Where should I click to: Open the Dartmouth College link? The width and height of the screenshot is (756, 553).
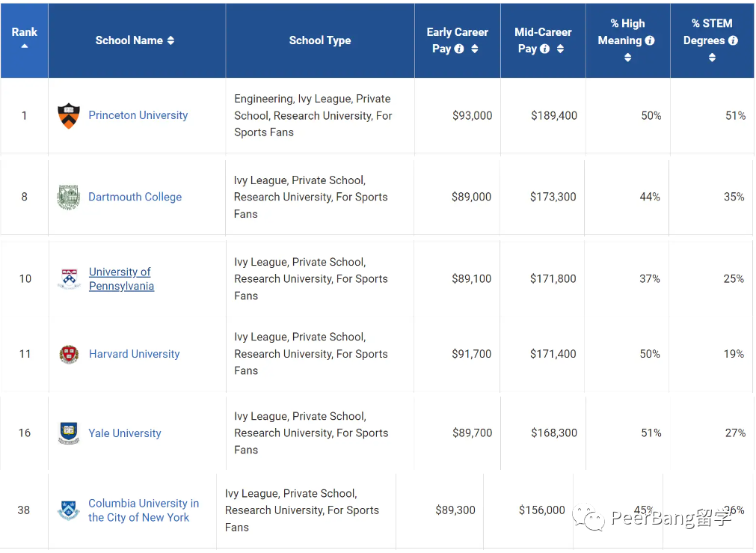(135, 197)
